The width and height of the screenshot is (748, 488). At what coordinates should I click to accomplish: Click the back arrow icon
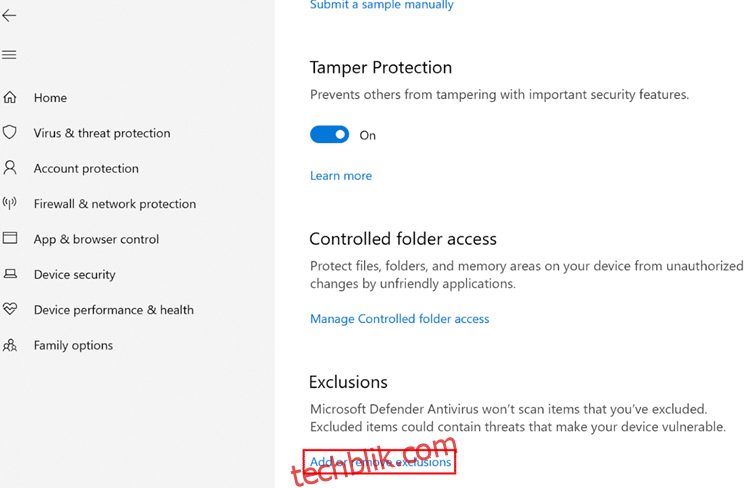coord(9,16)
